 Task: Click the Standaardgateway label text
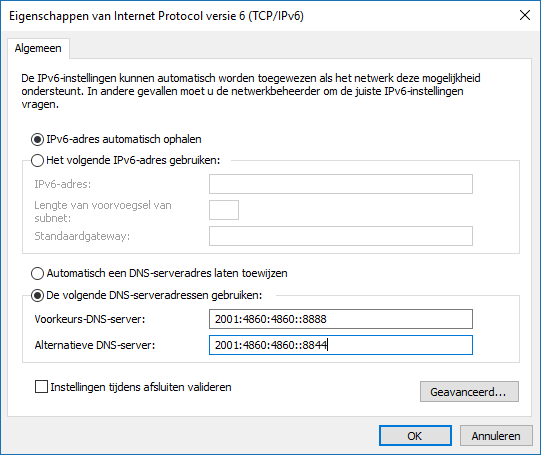pos(82,236)
